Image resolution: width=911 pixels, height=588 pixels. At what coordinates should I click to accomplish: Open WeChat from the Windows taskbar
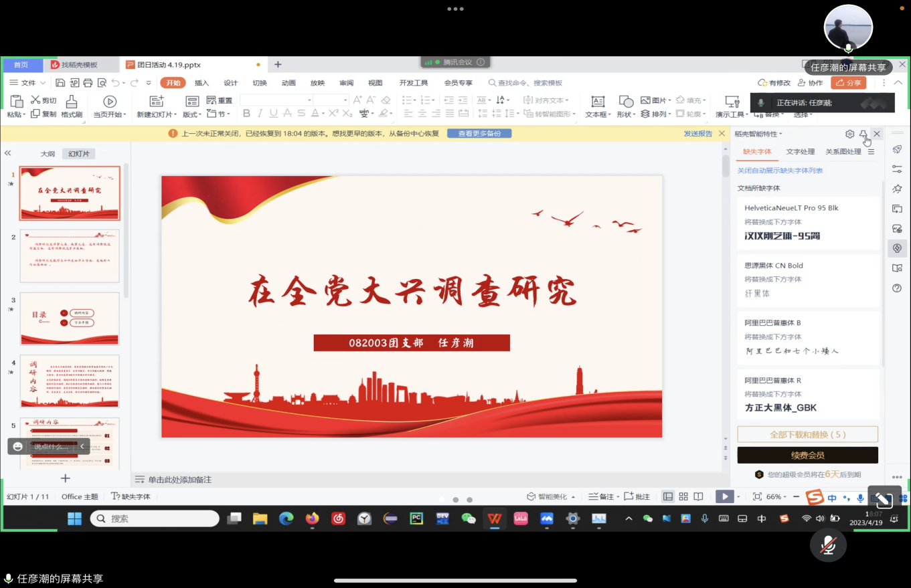tap(469, 518)
